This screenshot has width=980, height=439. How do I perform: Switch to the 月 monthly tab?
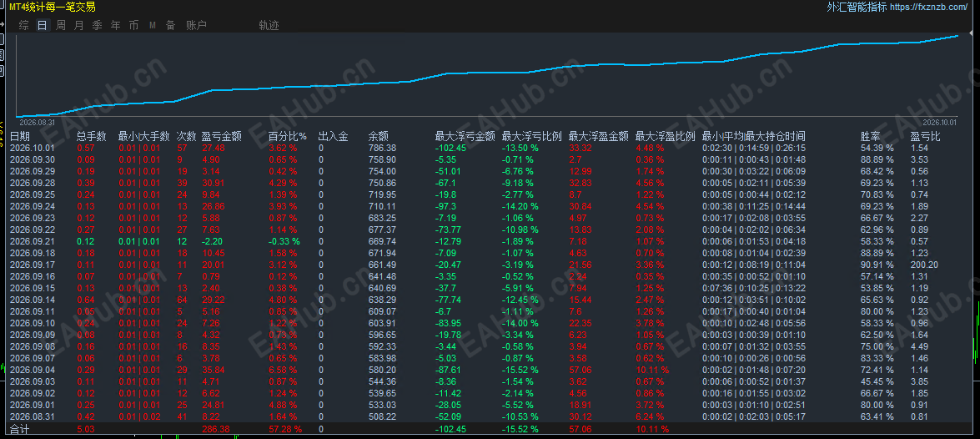click(x=78, y=26)
